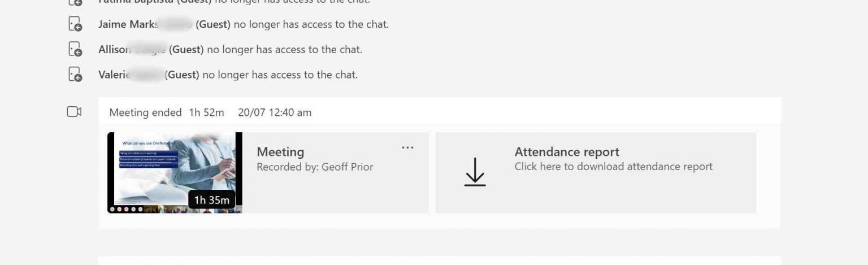This screenshot has height=265, width=868.
Task: Select the Meeting ended header text
Action: [x=146, y=112]
